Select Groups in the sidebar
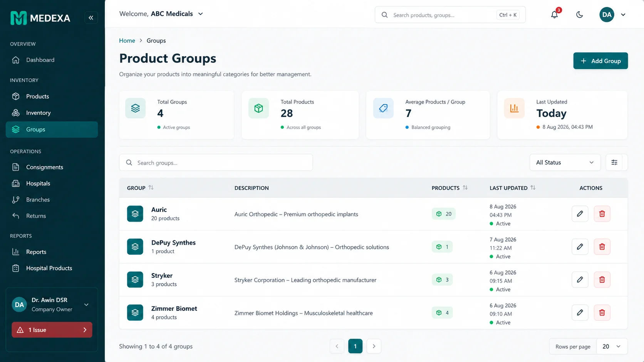 pyautogui.click(x=52, y=129)
